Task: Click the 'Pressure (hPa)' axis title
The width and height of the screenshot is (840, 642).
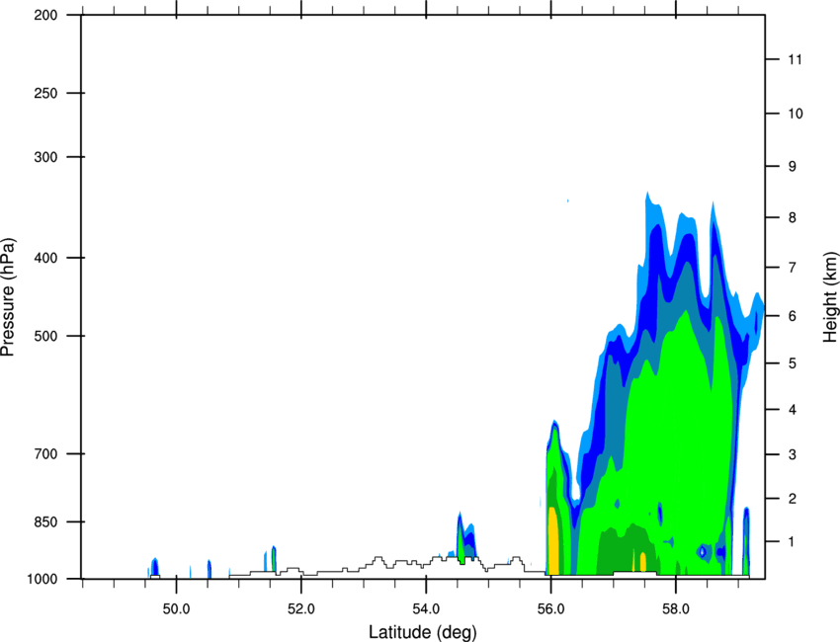Action: [8, 297]
